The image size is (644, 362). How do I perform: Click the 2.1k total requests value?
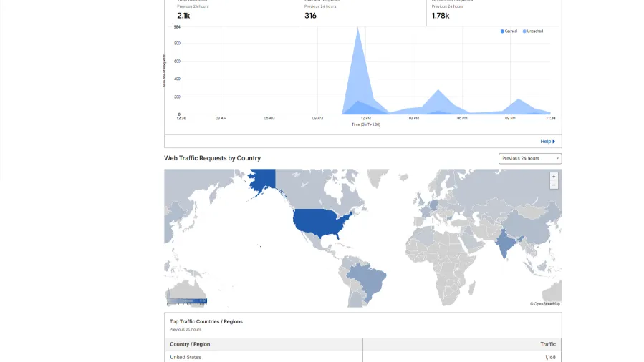pyautogui.click(x=183, y=16)
